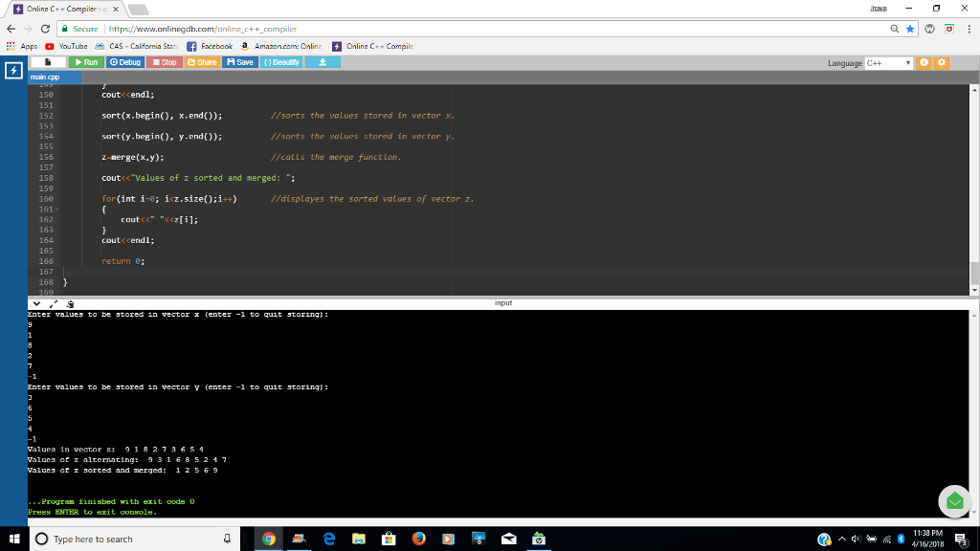
Task: Click 'Program finished with exit code 0' text
Action: coord(111,501)
